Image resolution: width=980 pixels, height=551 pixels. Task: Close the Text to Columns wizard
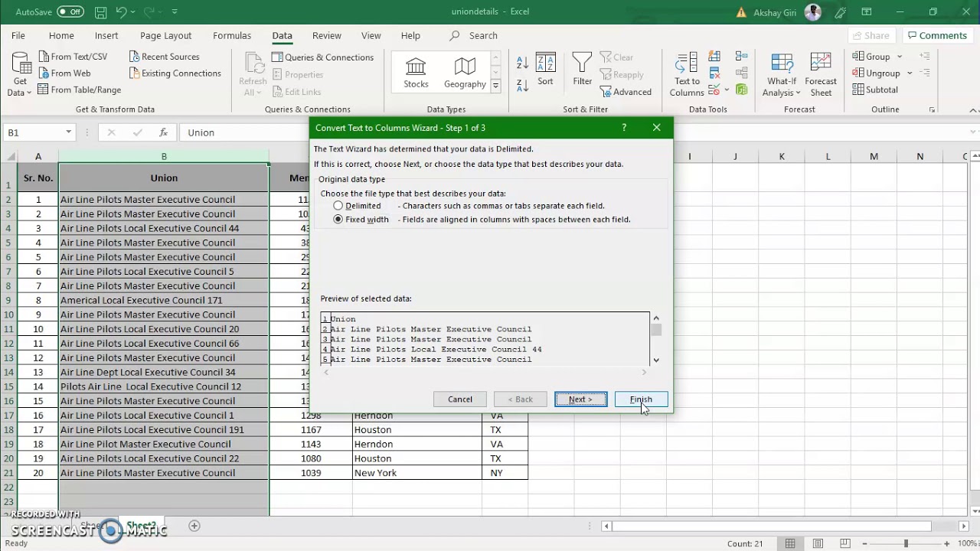click(x=657, y=128)
